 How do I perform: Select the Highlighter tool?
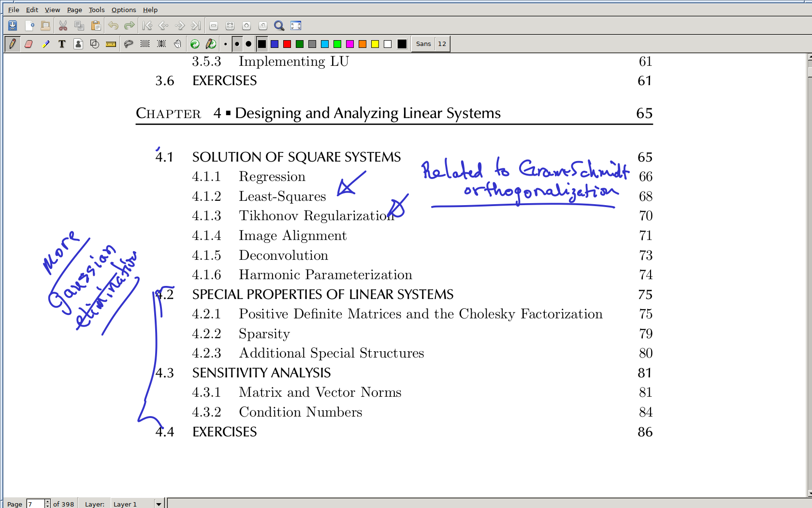pyautogui.click(x=45, y=44)
